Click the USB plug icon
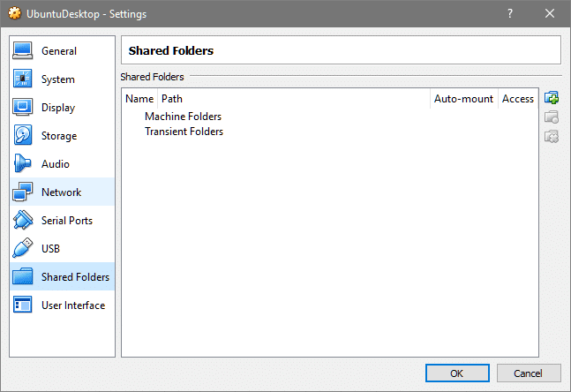The image size is (571, 392). pyautogui.click(x=23, y=249)
